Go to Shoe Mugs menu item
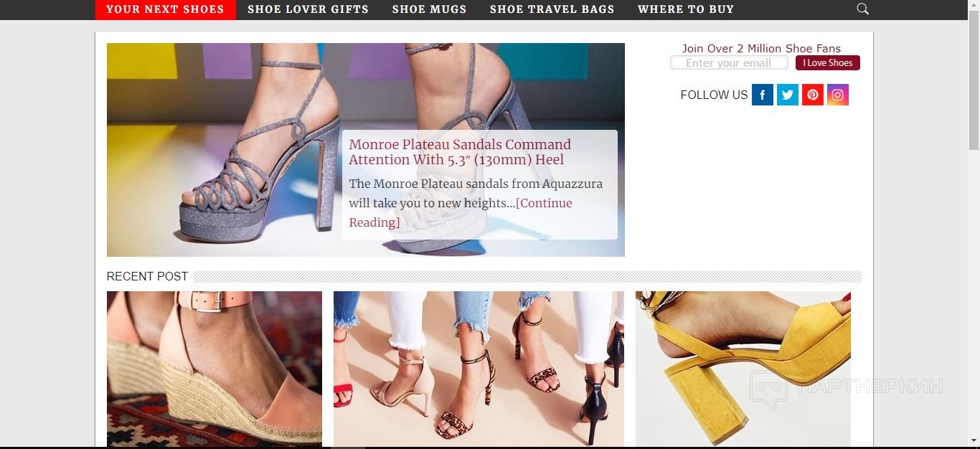This screenshot has width=980, height=449. pyautogui.click(x=429, y=9)
